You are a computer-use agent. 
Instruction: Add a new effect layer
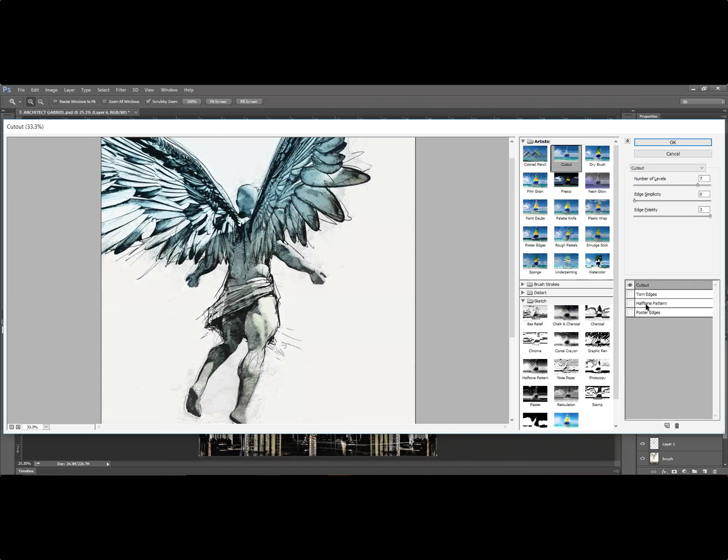(667, 426)
